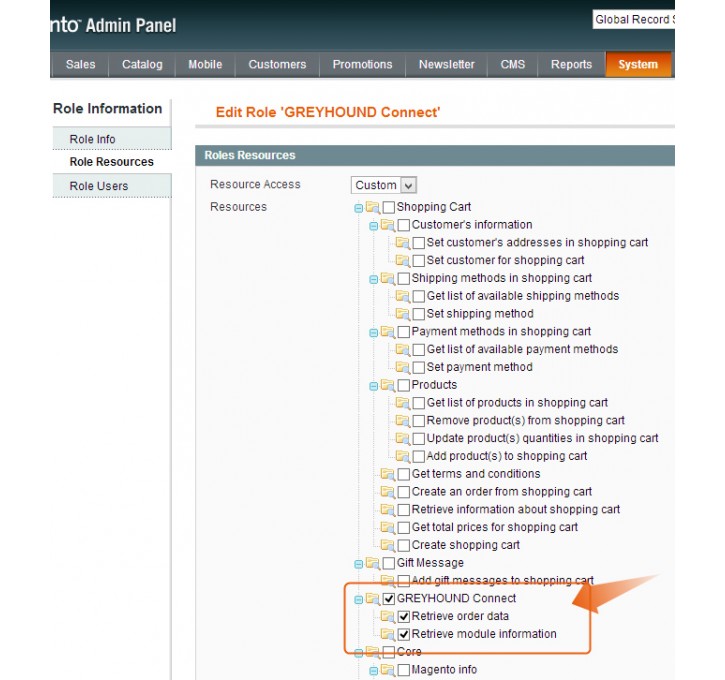Open the Sales menu
The image size is (725, 680).
[x=80, y=65]
